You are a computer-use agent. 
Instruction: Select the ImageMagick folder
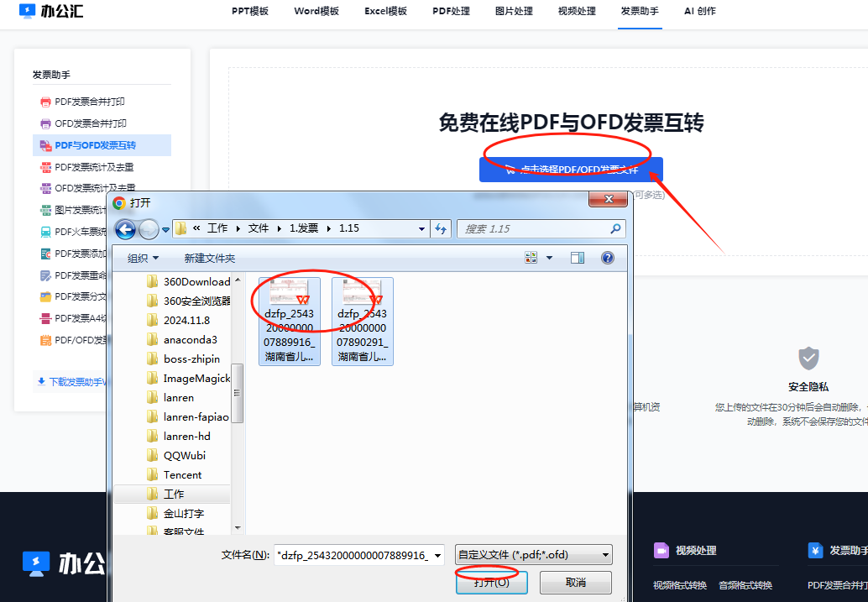coord(188,379)
